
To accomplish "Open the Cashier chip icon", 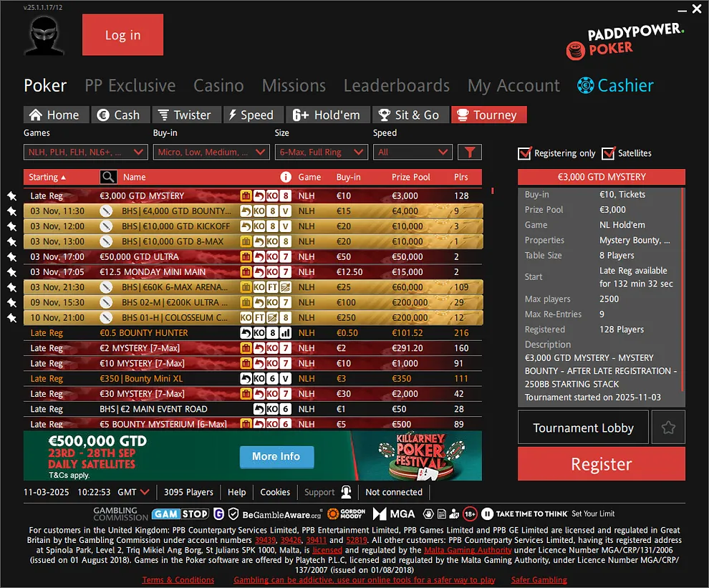I will pos(587,85).
